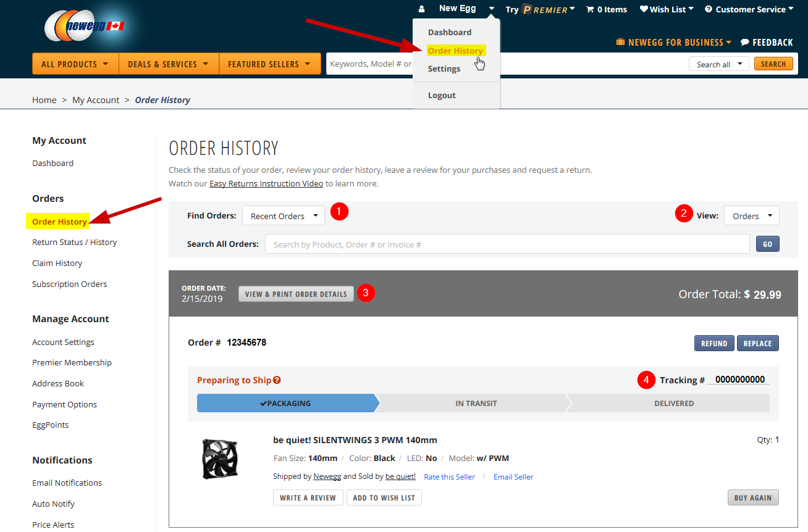Click the Search All Orders input field
Image resolution: width=808 pixels, height=532 pixels.
coord(507,244)
